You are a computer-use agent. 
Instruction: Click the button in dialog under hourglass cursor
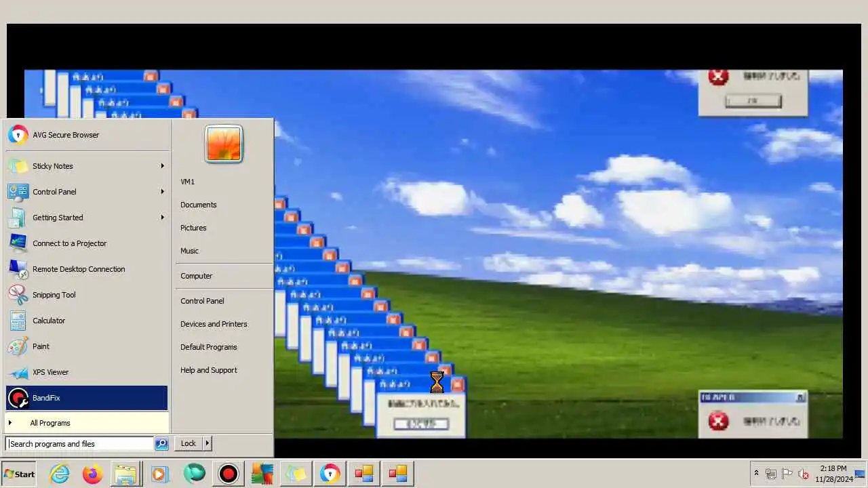tap(420, 424)
